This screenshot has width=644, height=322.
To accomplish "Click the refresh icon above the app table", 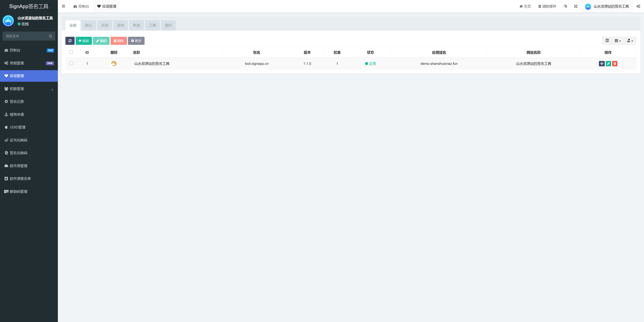I will 70,41.
